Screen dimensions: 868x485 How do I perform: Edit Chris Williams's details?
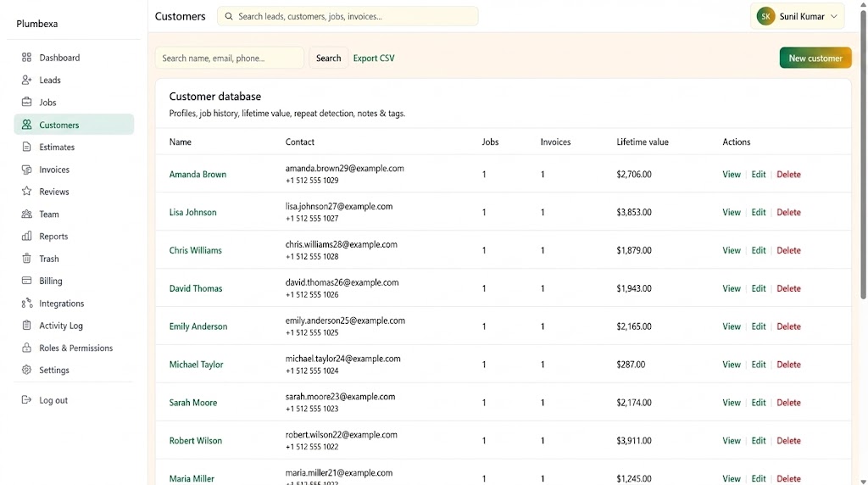(759, 250)
